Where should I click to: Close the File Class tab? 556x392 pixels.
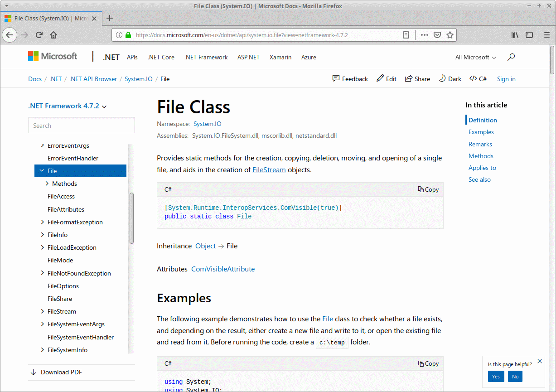pos(94,19)
